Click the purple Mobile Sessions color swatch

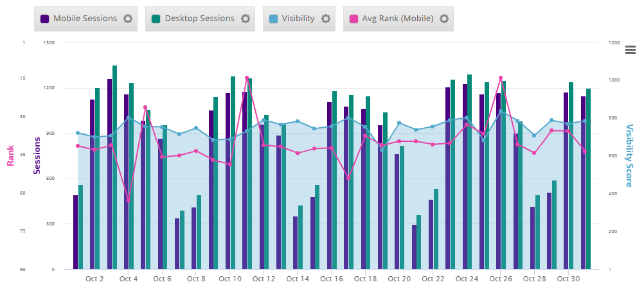coord(44,19)
